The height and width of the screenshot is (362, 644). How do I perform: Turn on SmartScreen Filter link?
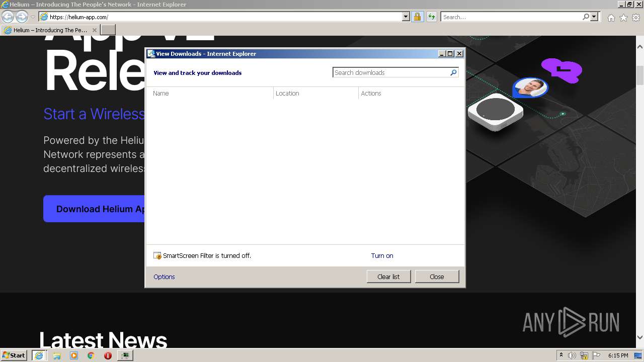click(382, 256)
